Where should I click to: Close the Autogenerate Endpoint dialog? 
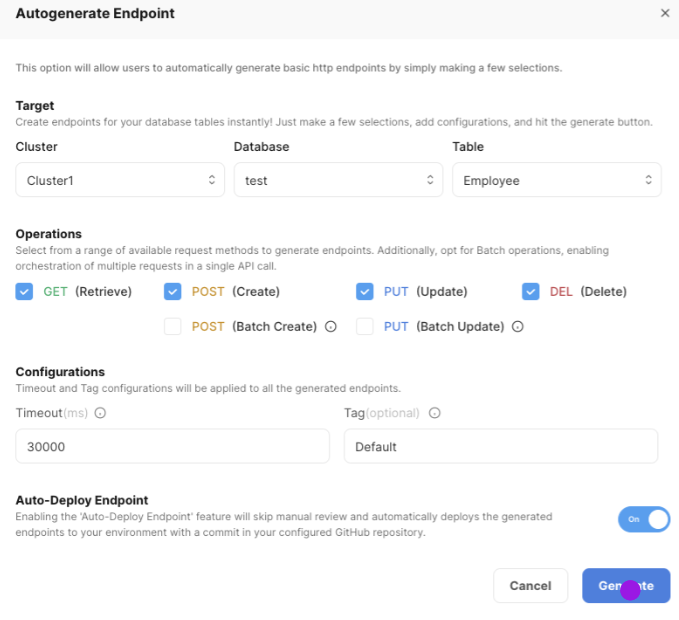[665, 13]
